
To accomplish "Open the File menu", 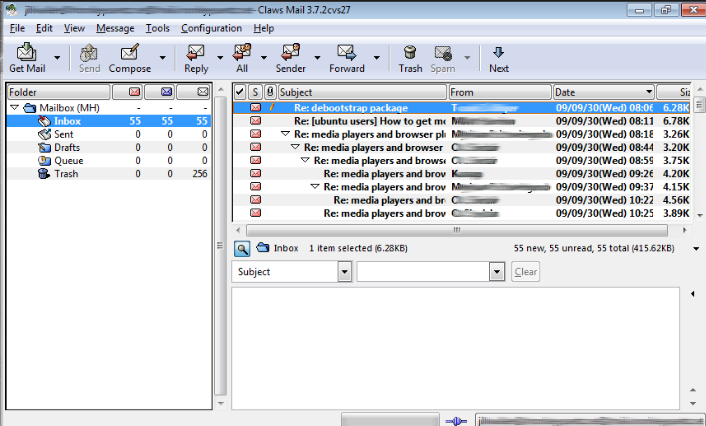I will point(17,28).
